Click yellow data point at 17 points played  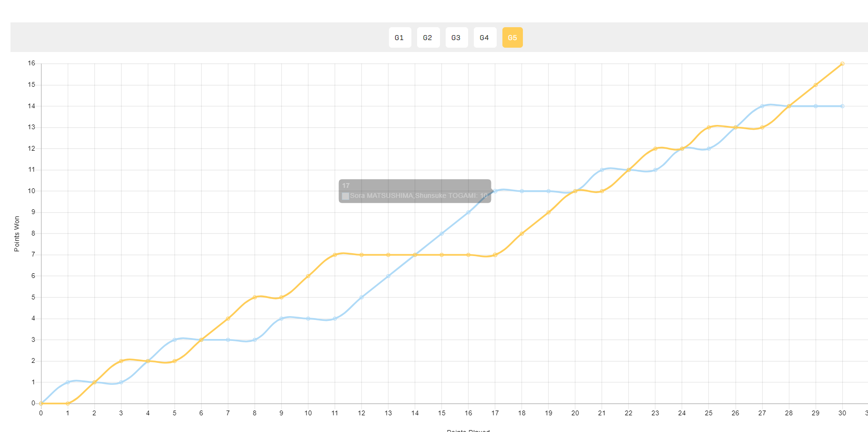pos(495,255)
